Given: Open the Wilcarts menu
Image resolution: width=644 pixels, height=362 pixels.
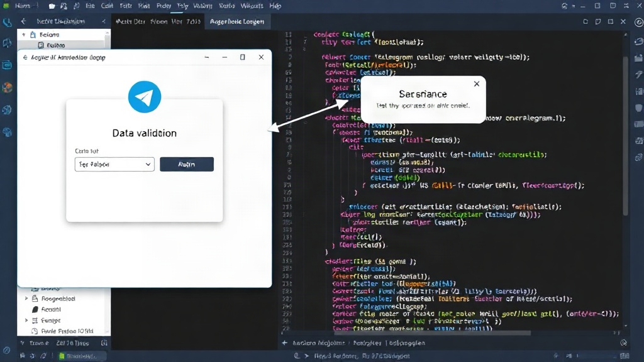Looking at the screenshot, I should [x=252, y=6].
